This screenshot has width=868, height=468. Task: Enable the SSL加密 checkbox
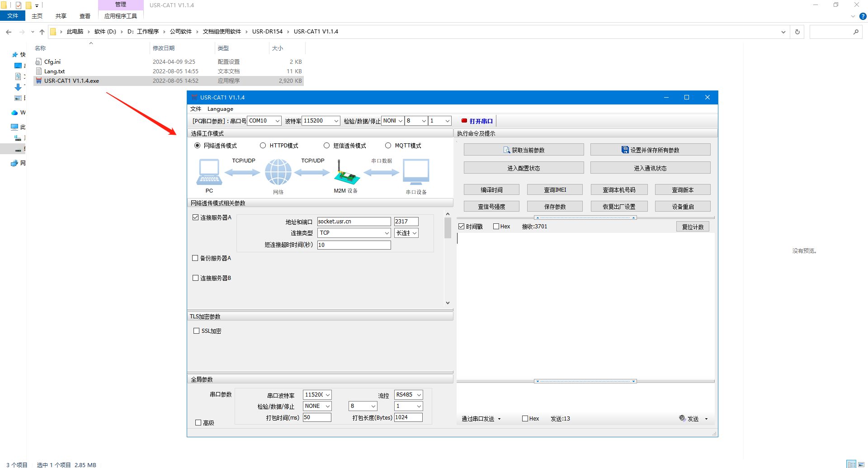coord(196,331)
